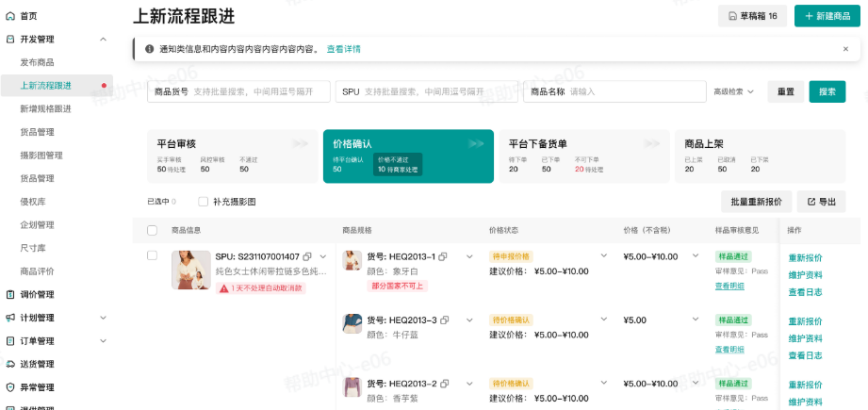Click 查看日志 for HEQ2013-1 row
Image resolution: width=868 pixels, height=410 pixels.
pyautogui.click(x=805, y=292)
